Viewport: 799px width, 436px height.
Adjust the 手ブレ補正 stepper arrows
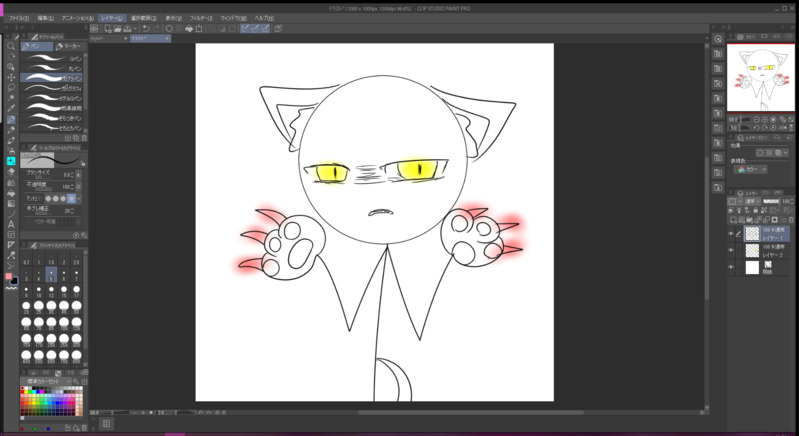tap(72, 210)
